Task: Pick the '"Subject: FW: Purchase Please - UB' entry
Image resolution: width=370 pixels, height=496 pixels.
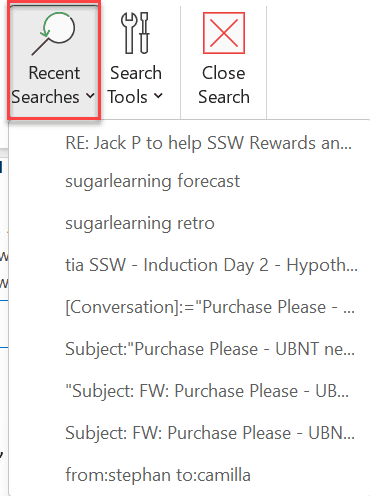Action: tap(207, 391)
